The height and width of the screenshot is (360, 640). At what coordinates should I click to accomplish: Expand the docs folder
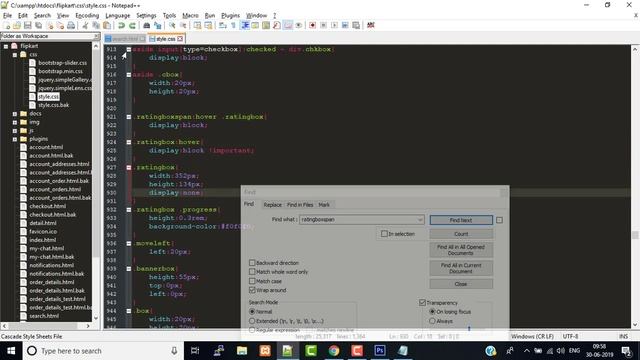[x=15, y=114]
